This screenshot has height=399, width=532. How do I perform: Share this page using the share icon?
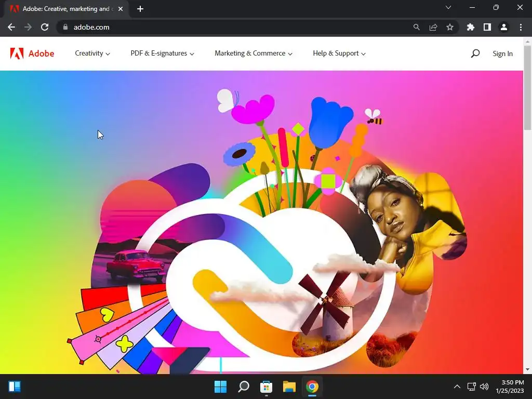tap(433, 27)
